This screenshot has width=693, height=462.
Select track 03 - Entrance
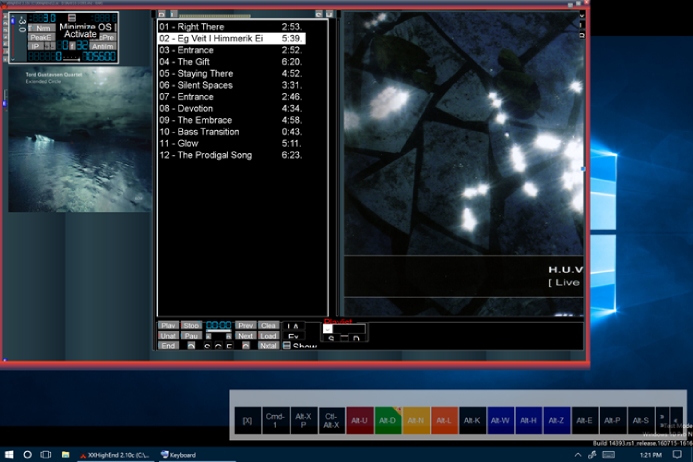point(231,50)
